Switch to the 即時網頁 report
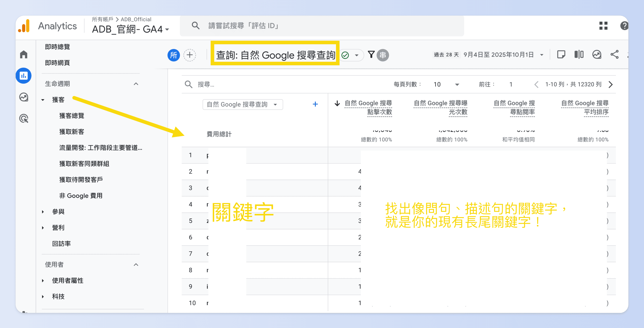Screen dimensions: 644x328 tap(58, 63)
